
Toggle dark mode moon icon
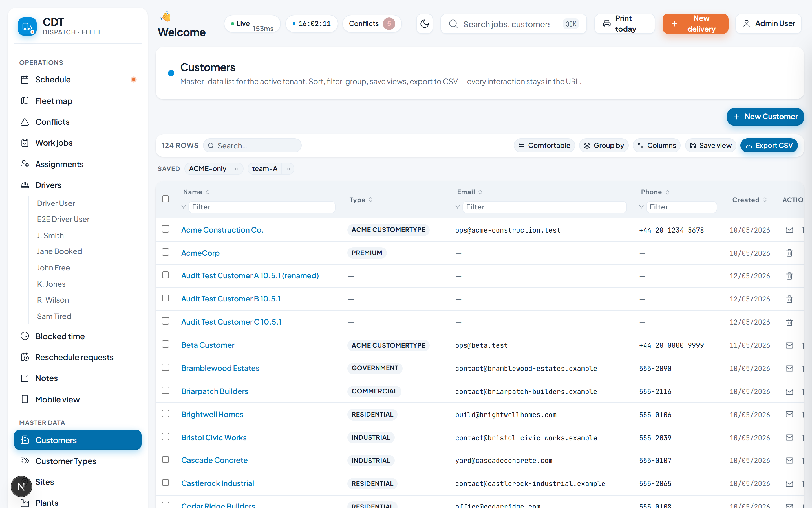[424, 23]
